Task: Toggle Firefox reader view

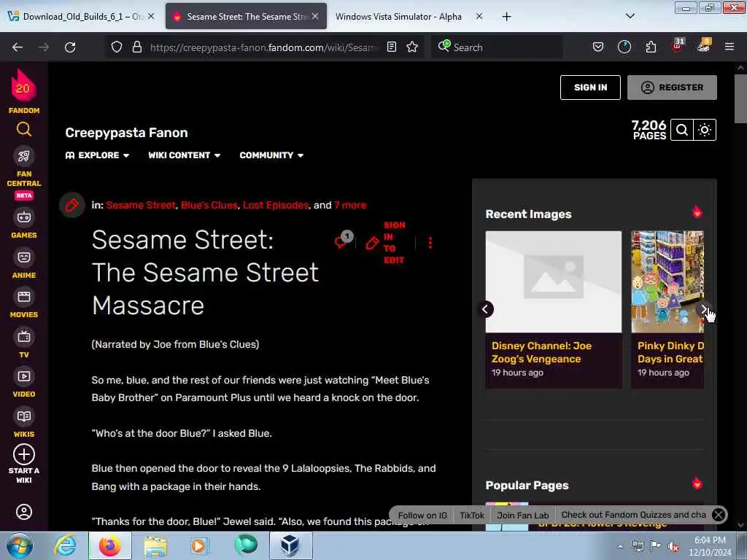Action: (x=392, y=47)
